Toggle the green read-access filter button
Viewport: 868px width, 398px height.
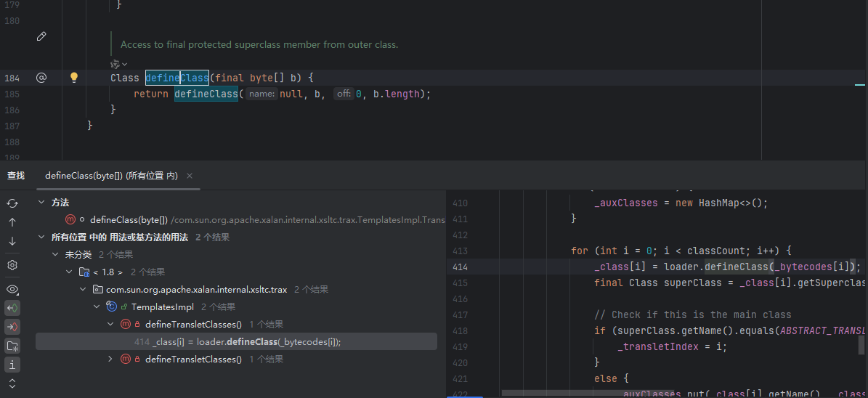[12, 308]
